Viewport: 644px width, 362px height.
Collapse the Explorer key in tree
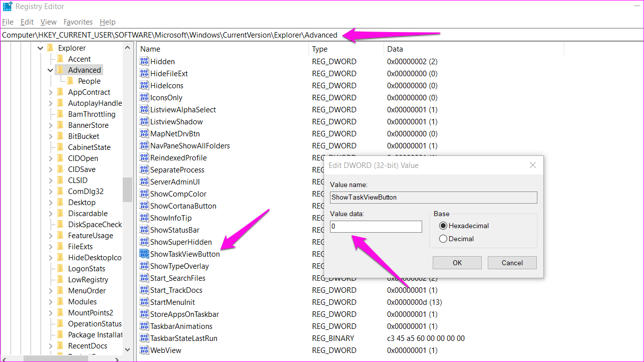tap(41, 48)
